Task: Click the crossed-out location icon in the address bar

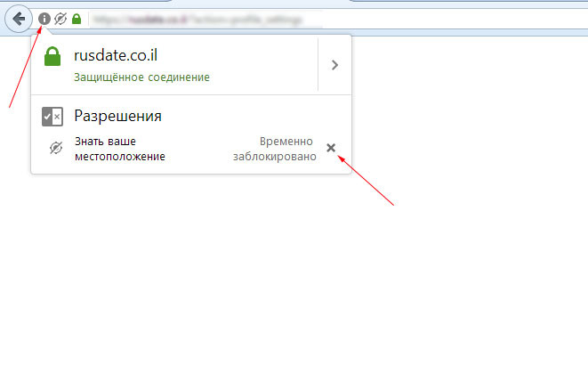Action: pyautogui.click(x=60, y=18)
